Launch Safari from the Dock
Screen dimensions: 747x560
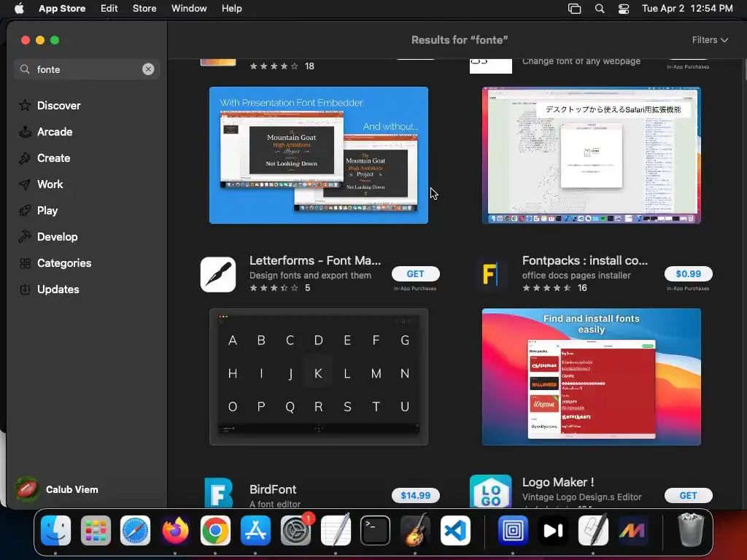[x=135, y=530]
